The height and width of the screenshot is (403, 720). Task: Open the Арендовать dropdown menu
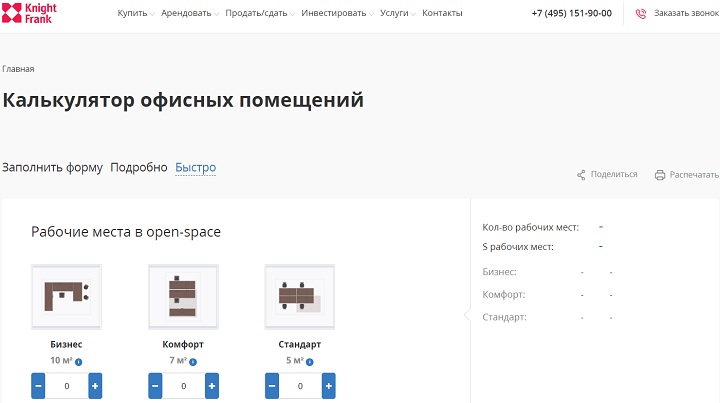coord(190,13)
